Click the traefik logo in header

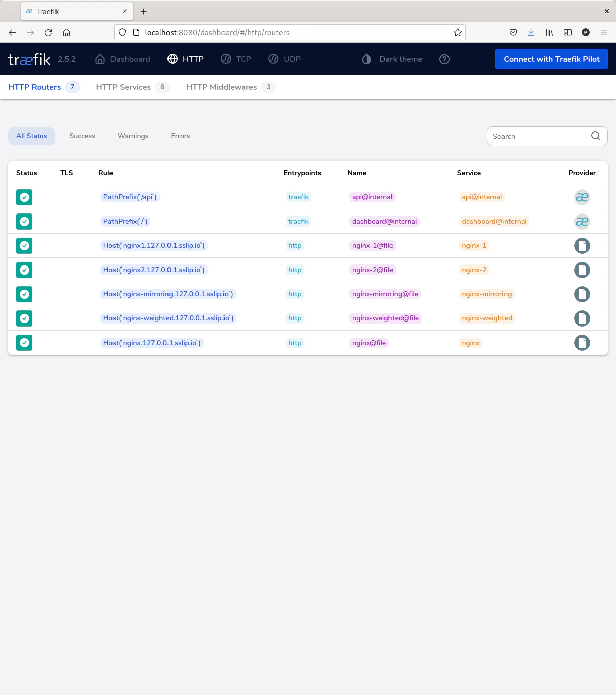coord(29,60)
